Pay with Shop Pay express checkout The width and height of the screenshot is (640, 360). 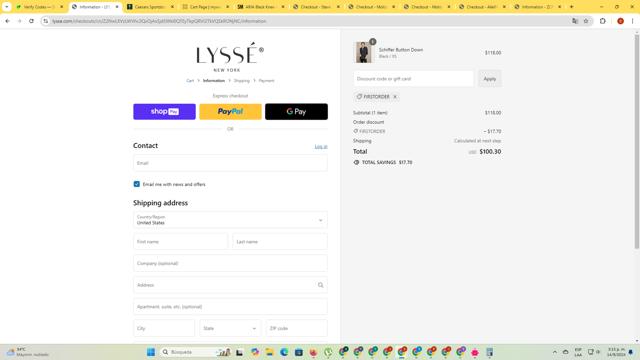[x=164, y=111]
